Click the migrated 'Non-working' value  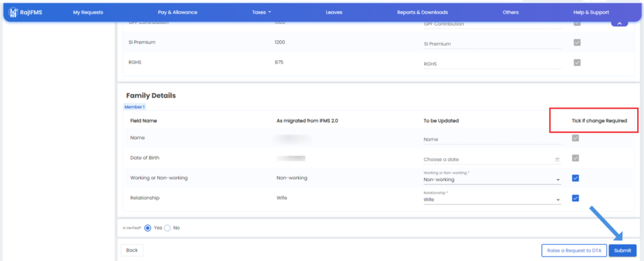292,178
